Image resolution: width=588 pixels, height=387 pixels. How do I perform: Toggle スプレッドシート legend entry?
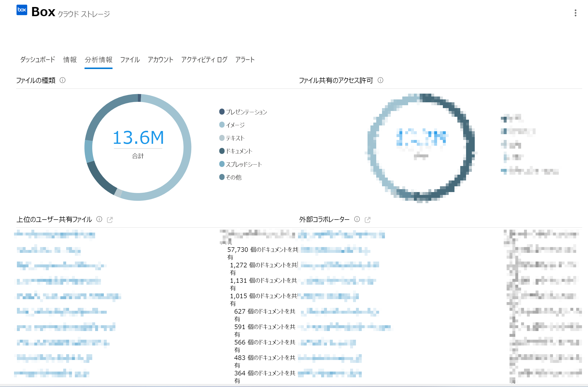click(244, 164)
